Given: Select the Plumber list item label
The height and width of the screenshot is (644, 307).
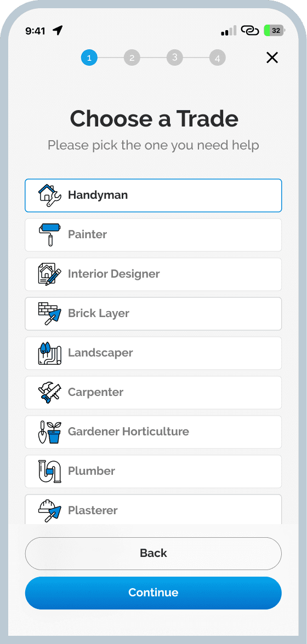Looking at the screenshot, I should 91,471.
